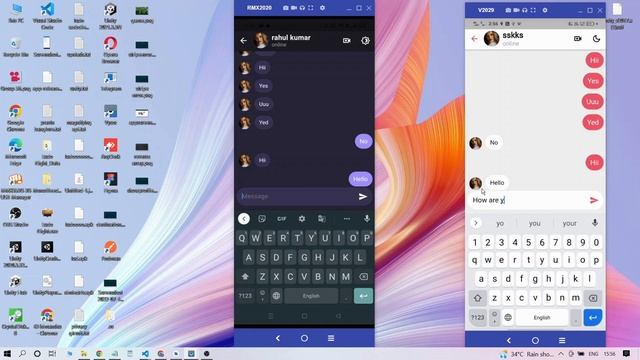Click Android back button in RMX2020 window
This screenshot has height=360, width=640.
pos(278,338)
